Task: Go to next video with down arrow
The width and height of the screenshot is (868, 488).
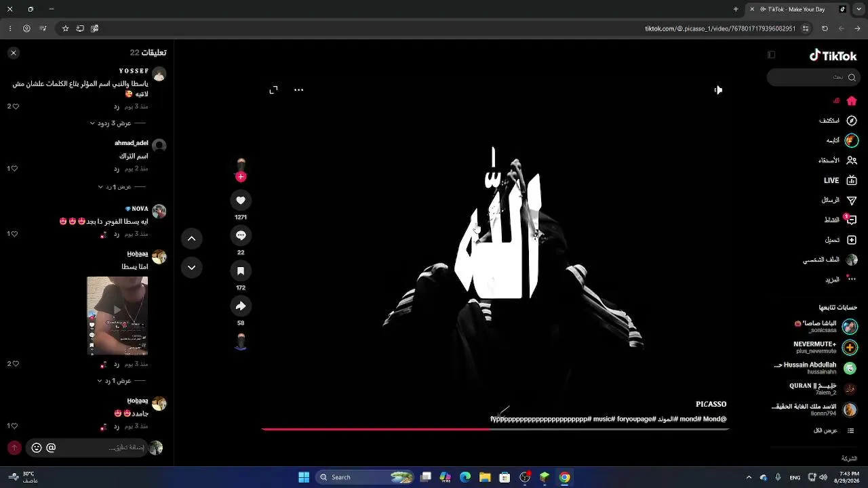Action: [191, 268]
